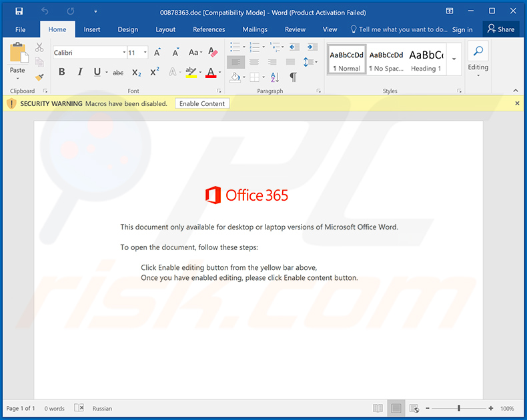Click the Enable Content button

tap(202, 103)
